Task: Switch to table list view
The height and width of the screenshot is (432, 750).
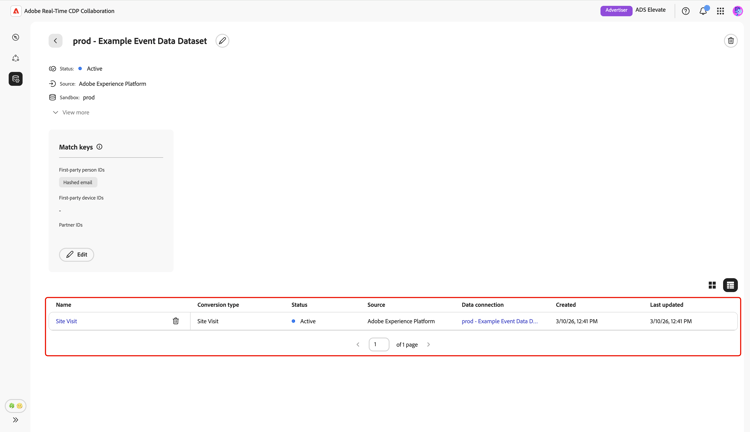Action: (x=730, y=285)
